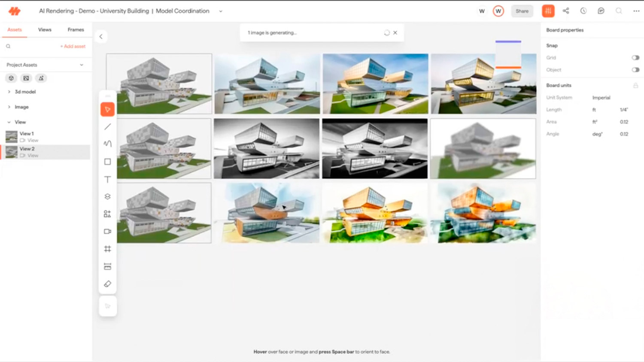Toggle the Board units lock

(635, 86)
